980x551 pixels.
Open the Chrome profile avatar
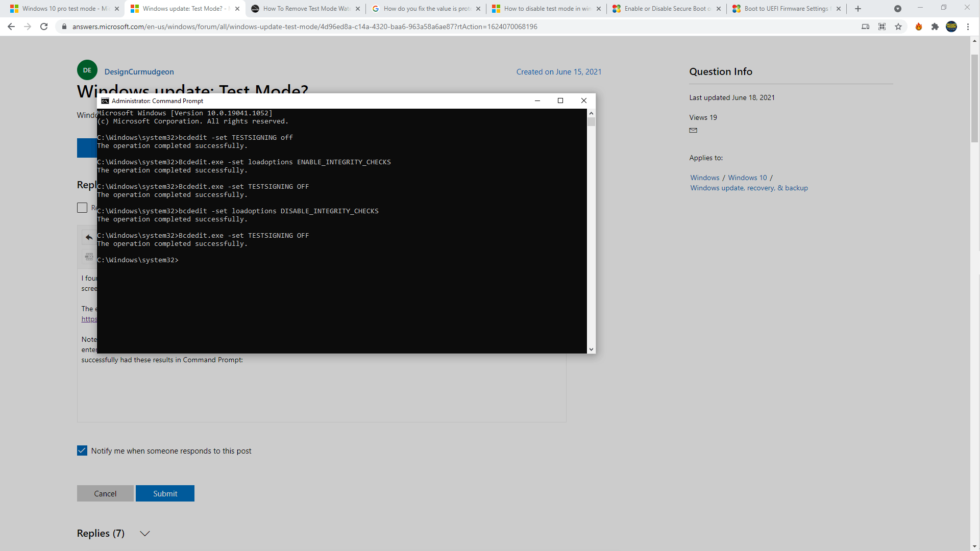pos(951,27)
